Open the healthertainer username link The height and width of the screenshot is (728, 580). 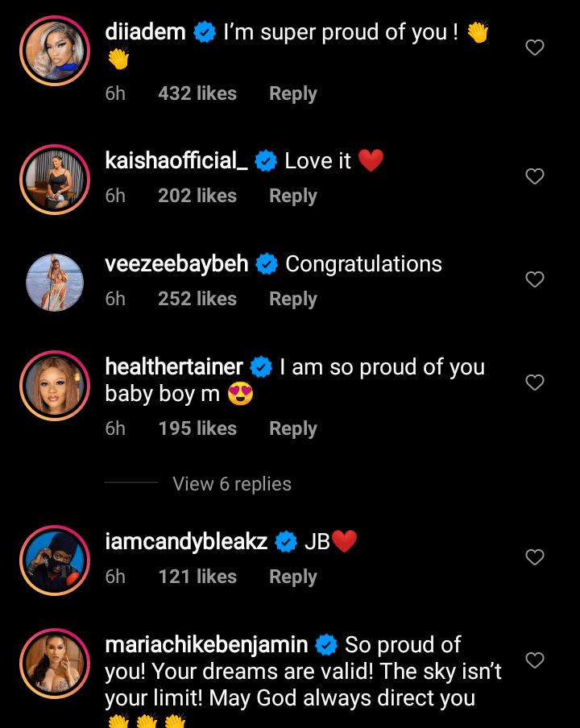(x=174, y=367)
